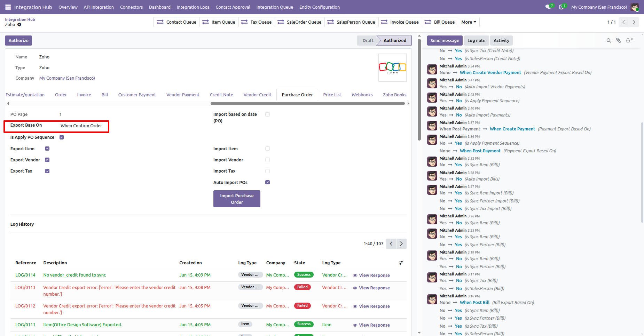Open company switcher My Company (San Francisco)
This screenshot has width=644, height=336.
coord(599,7)
